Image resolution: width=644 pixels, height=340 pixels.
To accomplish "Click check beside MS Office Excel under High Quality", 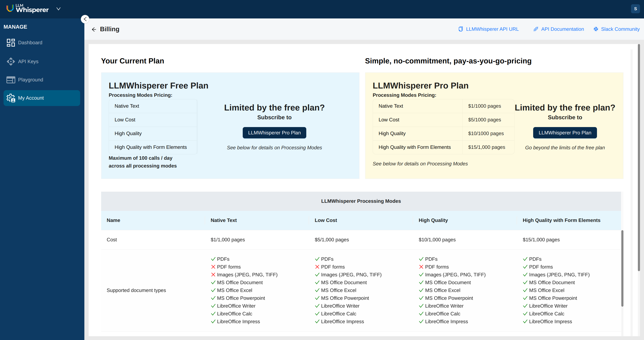I will point(421,290).
